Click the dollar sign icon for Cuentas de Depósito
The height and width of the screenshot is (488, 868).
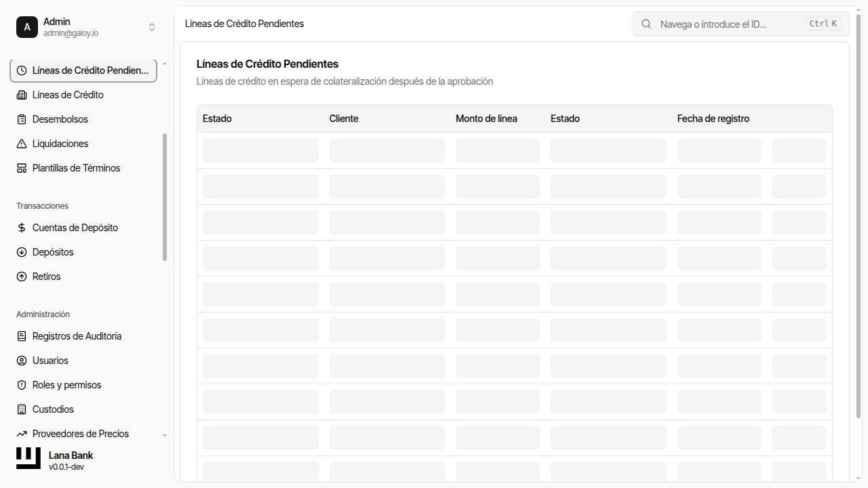(22, 228)
